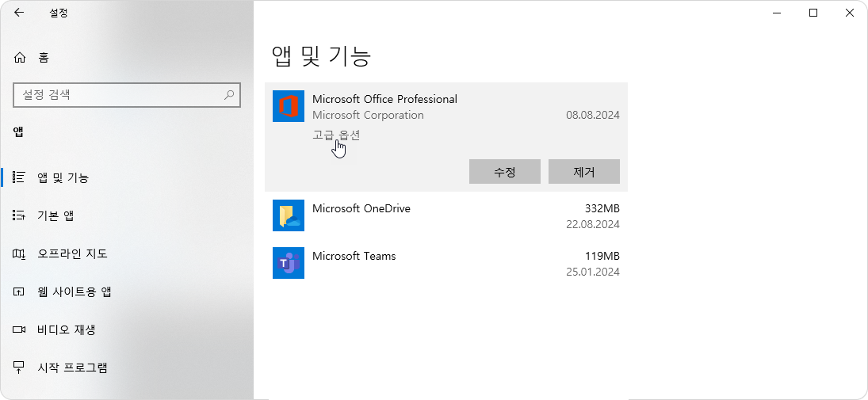Screen dimensions: 868x400
Task: Click the 시작 프로그램 icon
Action: coord(20,368)
